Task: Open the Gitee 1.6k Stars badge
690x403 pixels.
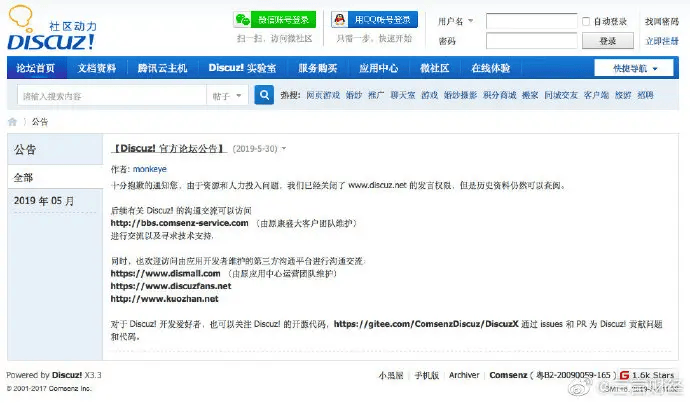Action: pyautogui.click(x=647, y=375)
